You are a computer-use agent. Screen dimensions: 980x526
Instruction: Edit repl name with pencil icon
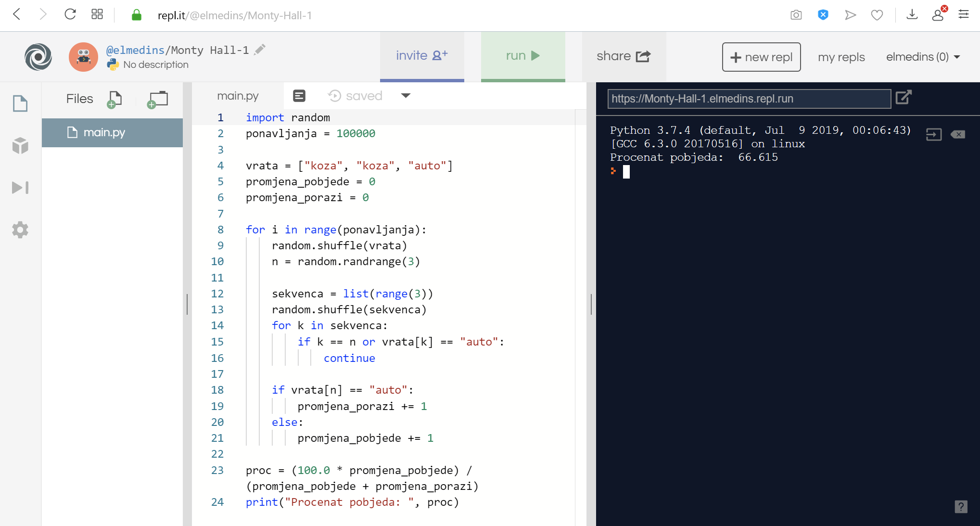(x=260, y=50)
